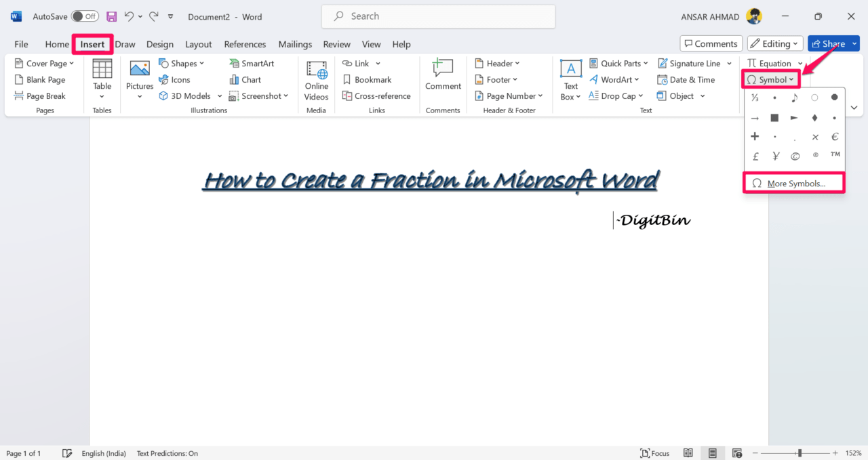Insert Online Videos
The height and width of the screenshot is (460, 868).
click(x=316, y=79)
